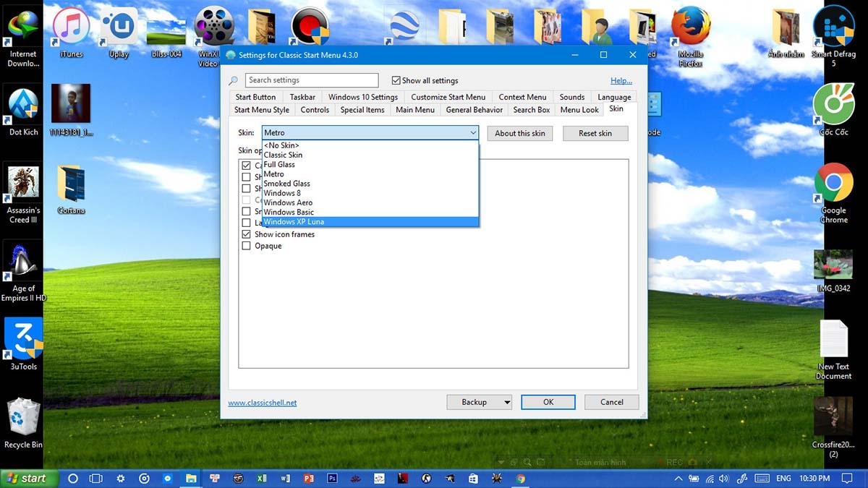Pick Smoked Glass skin option
Viewport: 868px width, 488px height.
(370, 184)
